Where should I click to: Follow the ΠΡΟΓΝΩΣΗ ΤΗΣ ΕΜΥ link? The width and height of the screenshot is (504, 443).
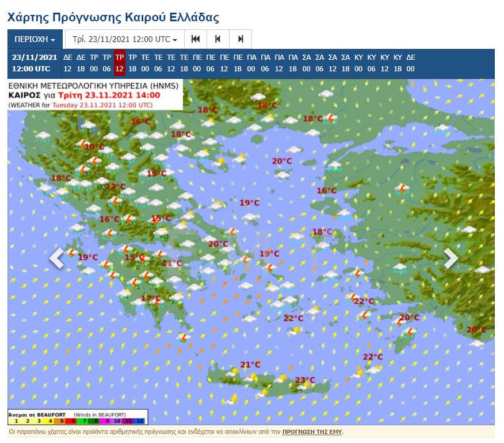312,431
